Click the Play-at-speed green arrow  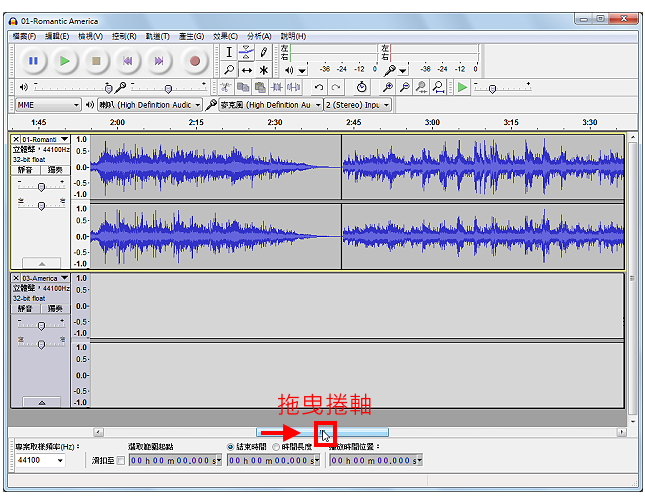(x=462, y=87)
